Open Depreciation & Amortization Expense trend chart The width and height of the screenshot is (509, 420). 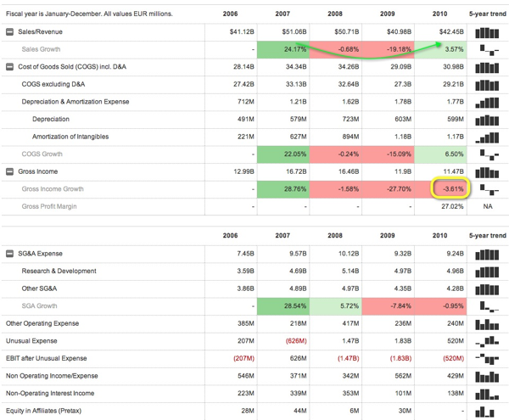coord(487,103)
